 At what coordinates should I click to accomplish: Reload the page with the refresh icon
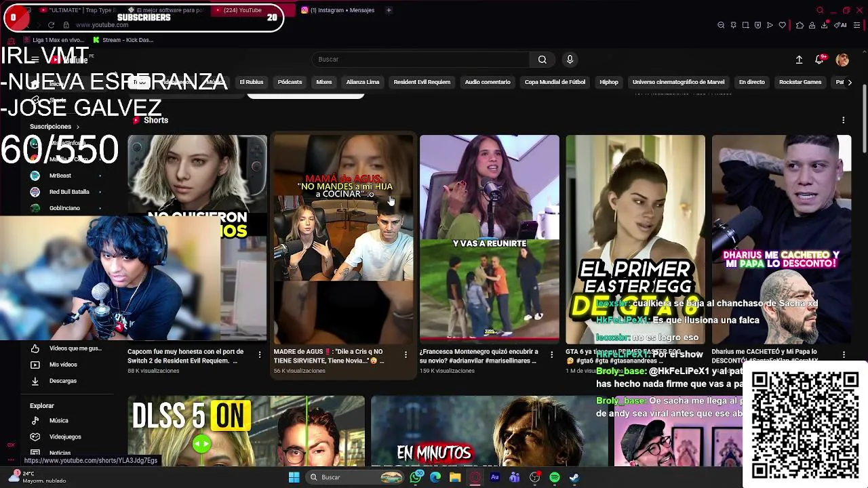tap(51, 25)
